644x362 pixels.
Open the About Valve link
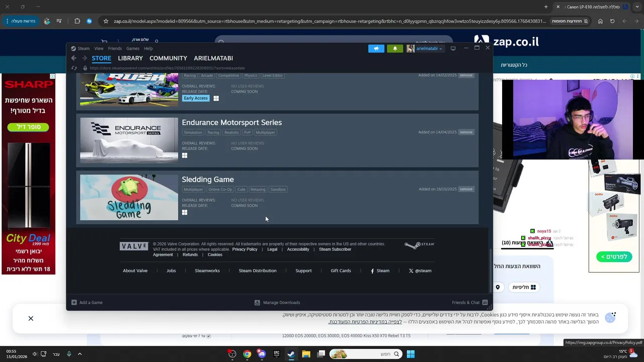click(x=135, y=270)
